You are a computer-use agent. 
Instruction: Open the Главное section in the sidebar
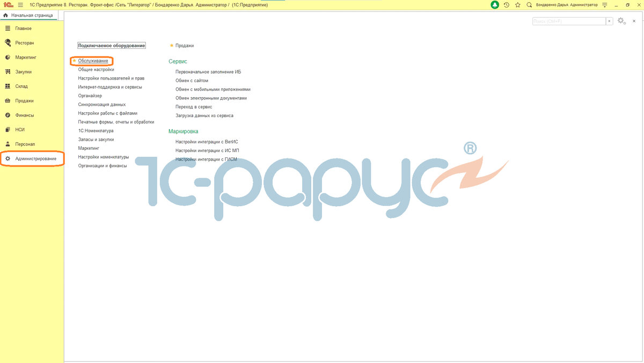point(23,28)
